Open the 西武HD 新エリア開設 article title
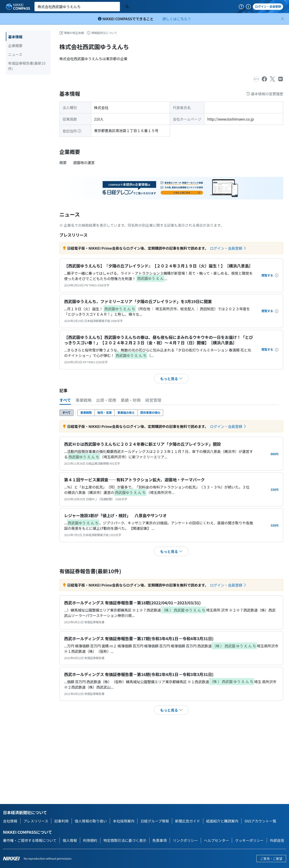The width and height of the screenshot is (289, 868). tap(142, 444)
